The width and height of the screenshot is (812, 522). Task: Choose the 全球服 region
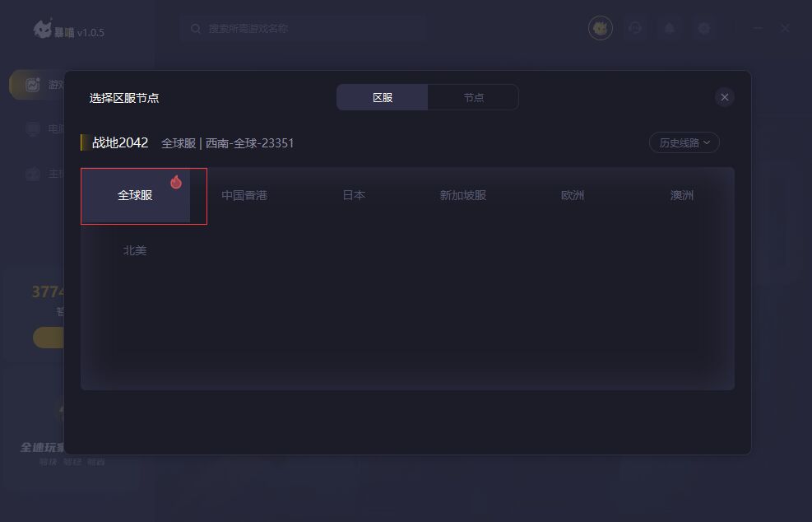pos(135,195)
